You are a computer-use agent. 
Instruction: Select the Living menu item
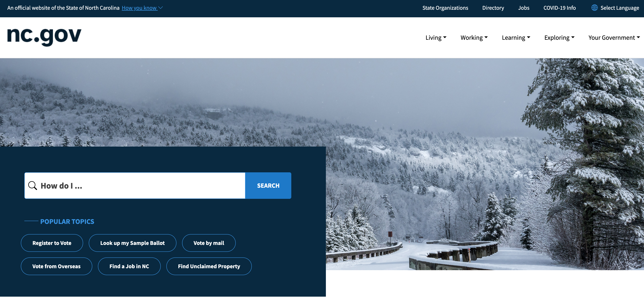pos(436,37)
